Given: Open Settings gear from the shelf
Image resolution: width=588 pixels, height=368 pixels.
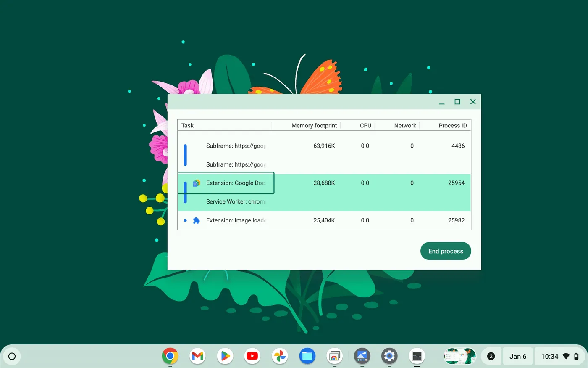Looking at the screenshot, I should click(x=389, y=356).
